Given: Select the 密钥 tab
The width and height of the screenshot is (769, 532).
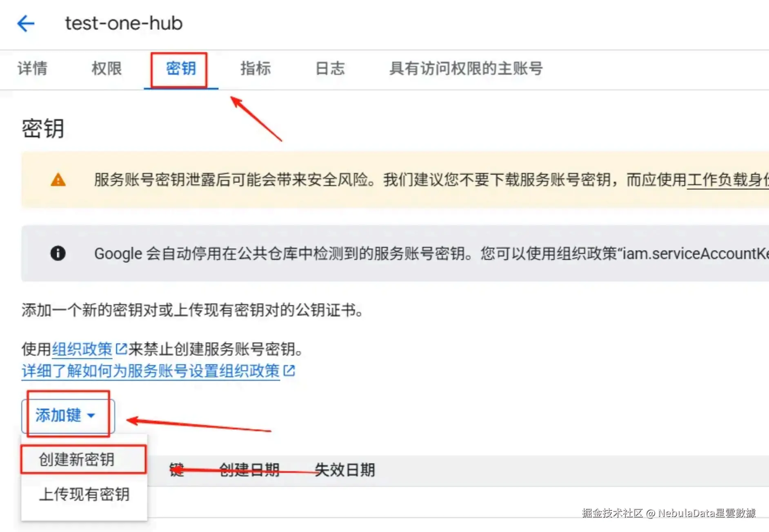Looking at the screenshot, I should 181,68.
